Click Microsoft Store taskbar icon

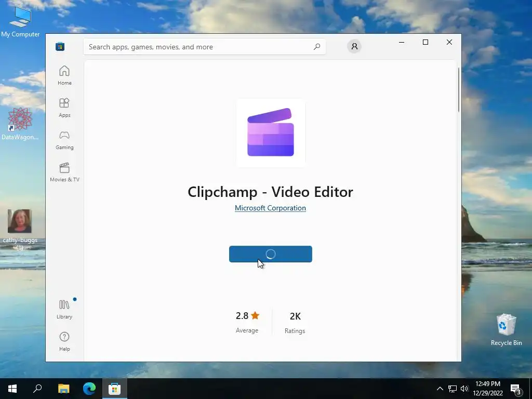[115, 389]
